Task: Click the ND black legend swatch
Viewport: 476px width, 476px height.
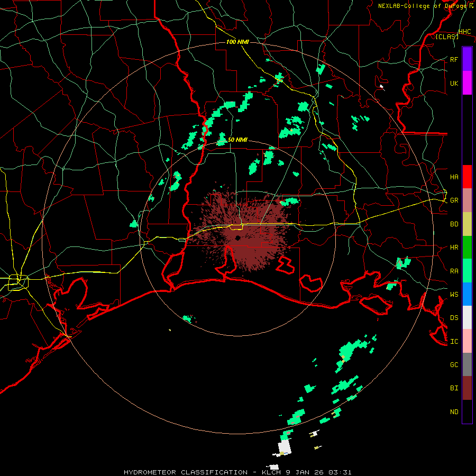Action: (467, 411)
